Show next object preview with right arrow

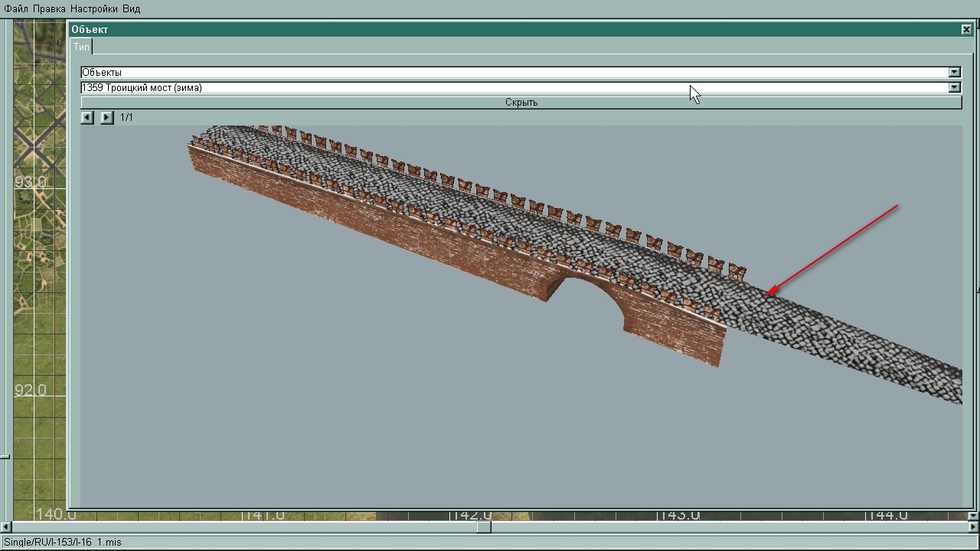coord(107,117)
